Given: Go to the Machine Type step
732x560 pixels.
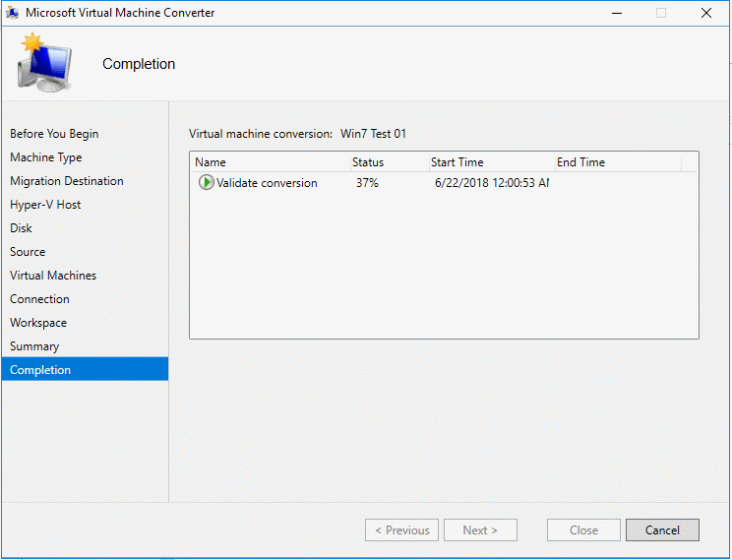Looking at the screenshot, I should tap(46, 157).
